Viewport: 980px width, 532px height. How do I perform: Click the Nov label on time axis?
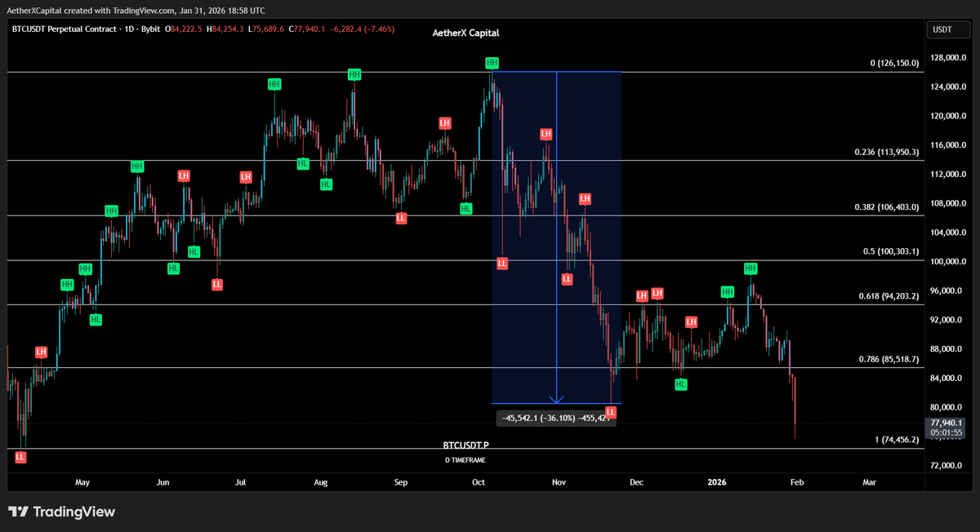click(x=559, y=482)
